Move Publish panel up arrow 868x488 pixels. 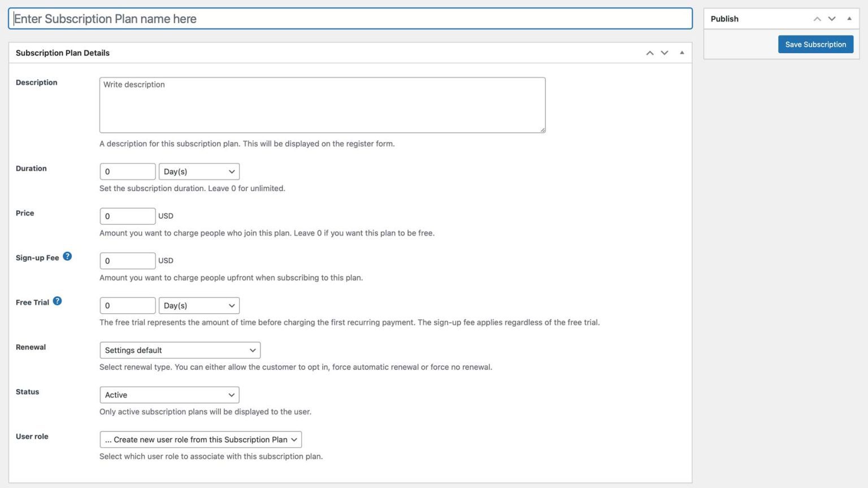point(817,19)
